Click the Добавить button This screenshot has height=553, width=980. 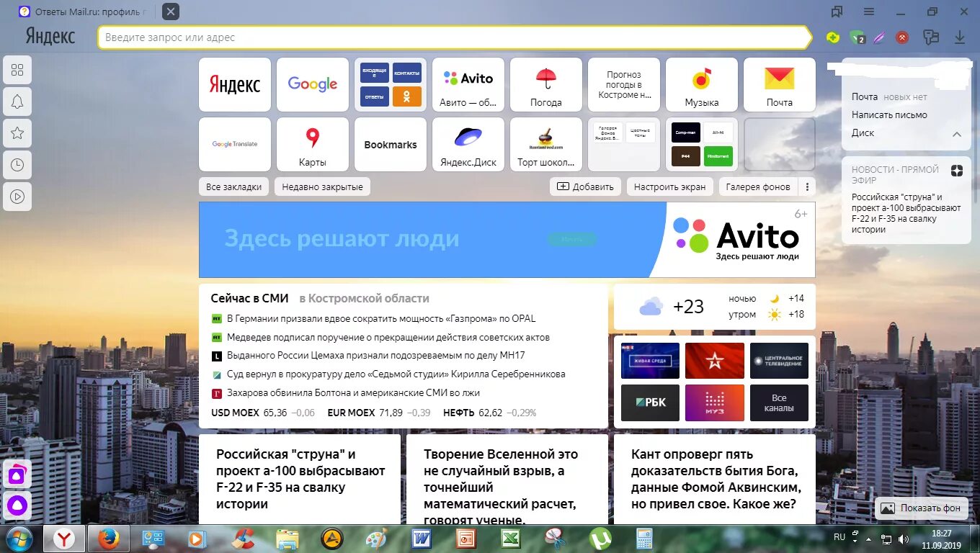click(586, 186)
